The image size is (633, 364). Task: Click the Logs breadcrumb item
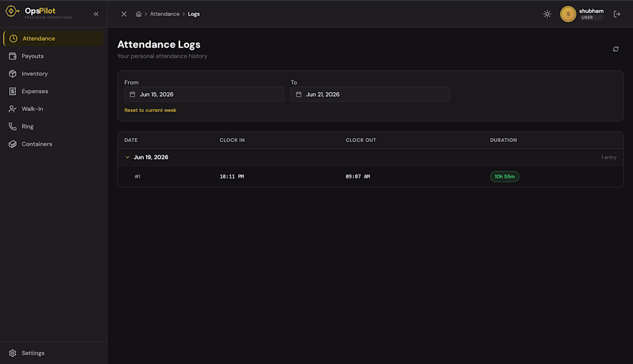(194, 14)
